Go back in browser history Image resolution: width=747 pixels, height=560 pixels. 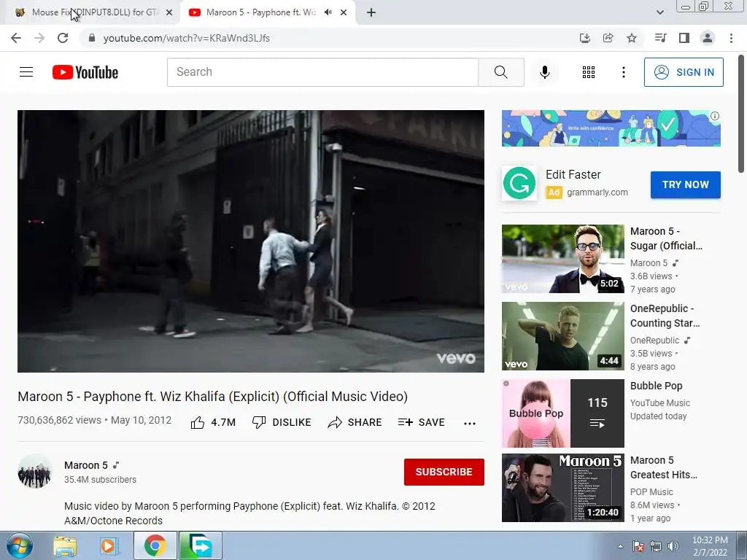tap(16, 38)
